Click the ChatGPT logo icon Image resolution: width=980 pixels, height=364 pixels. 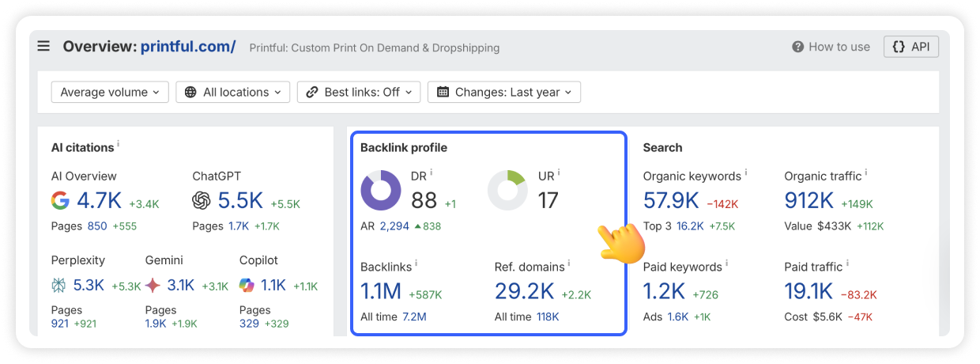point(202,201)
